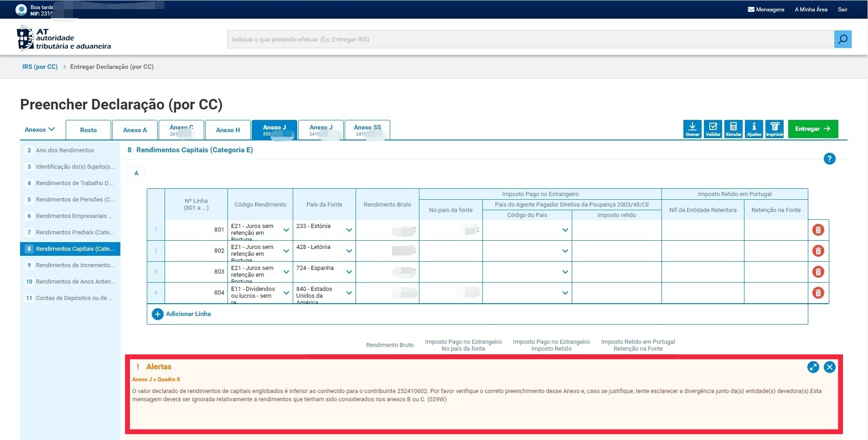This screenshot has height=440, width=868.
Task: Expand the Anexos dropdown menu
Action: click(x=40, y=129)
